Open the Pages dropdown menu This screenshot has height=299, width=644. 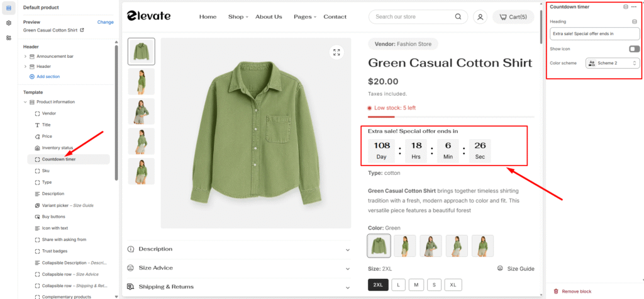coord(305,17)
